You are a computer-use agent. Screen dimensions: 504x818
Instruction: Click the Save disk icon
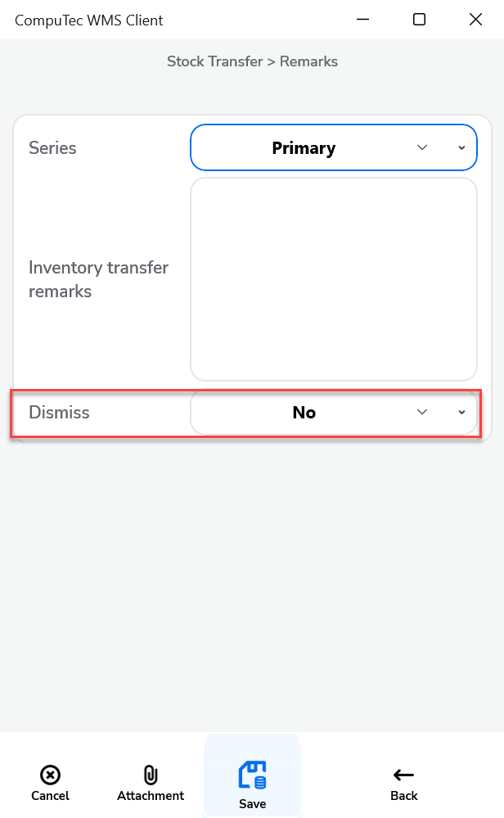pos(252,775)
